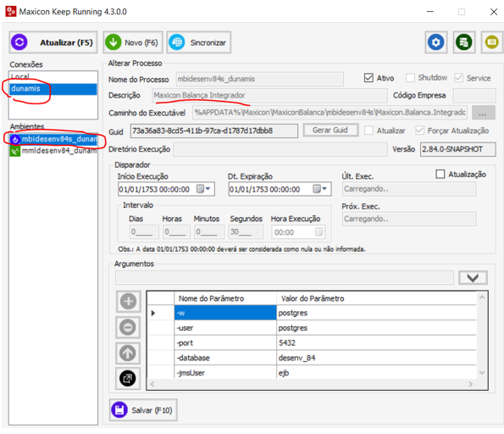Open the Dt. Expiração date picker dropdown
Viewport: 504px width, 434px height.
tap(320, 189)
